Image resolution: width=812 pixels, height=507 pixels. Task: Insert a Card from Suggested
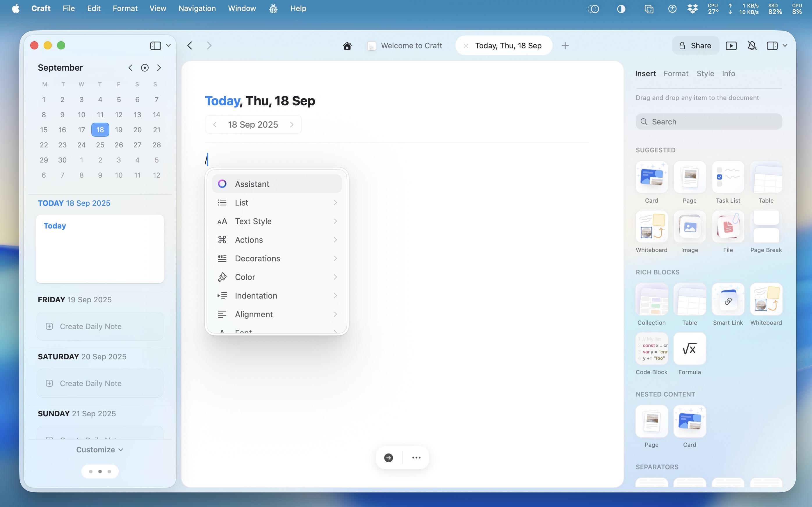click(x=651, y=177)
